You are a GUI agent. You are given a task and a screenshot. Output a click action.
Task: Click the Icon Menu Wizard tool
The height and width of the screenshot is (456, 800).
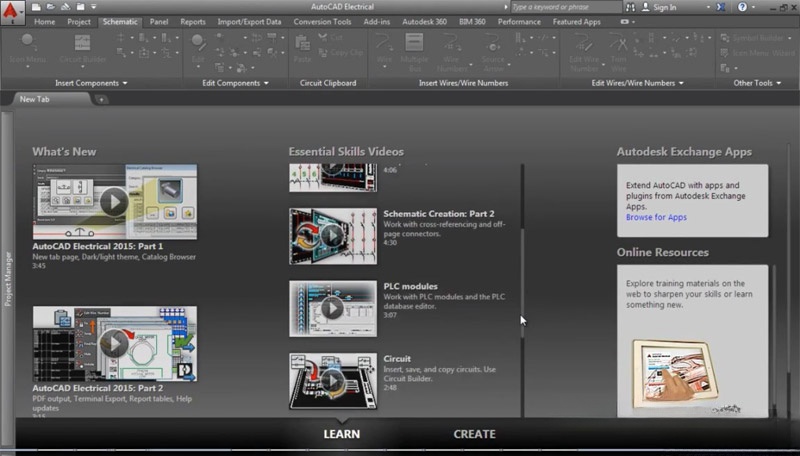[757, 53]
